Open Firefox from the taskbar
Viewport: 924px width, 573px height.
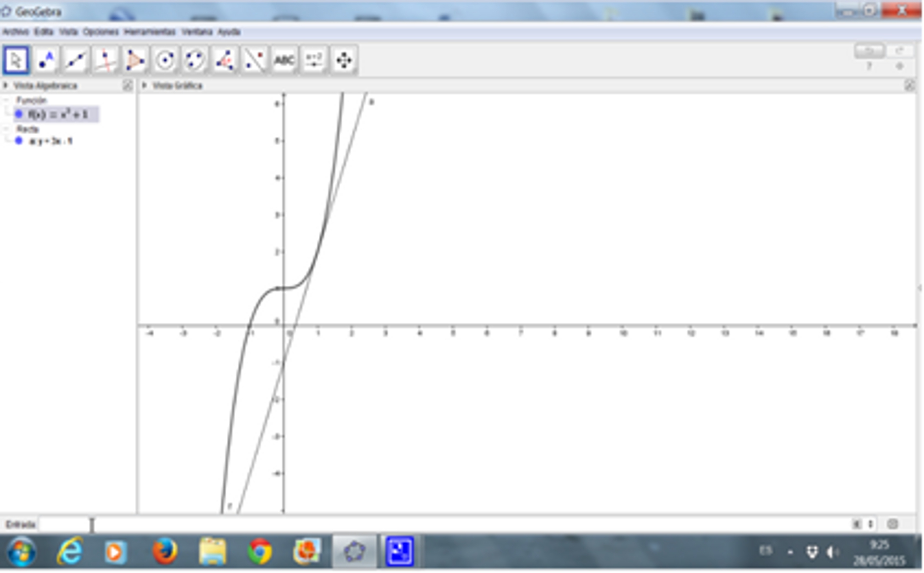point(165,552)
